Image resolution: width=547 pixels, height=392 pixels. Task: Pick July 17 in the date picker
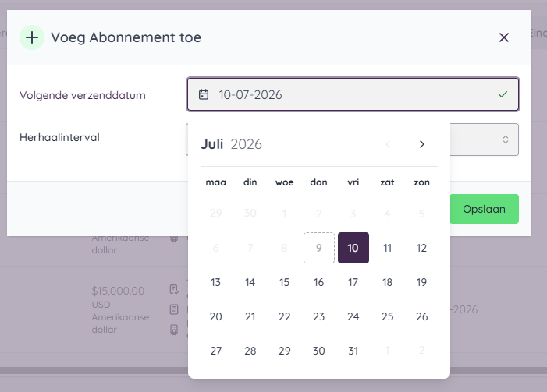pyautogui.click(x=353, y=282)
